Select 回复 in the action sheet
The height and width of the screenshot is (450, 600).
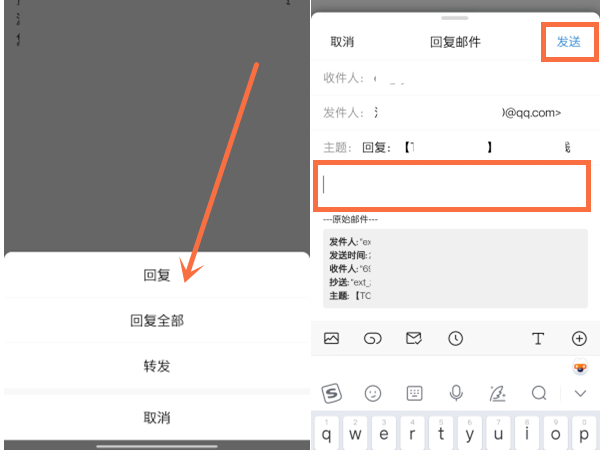[x=156, y=275]
